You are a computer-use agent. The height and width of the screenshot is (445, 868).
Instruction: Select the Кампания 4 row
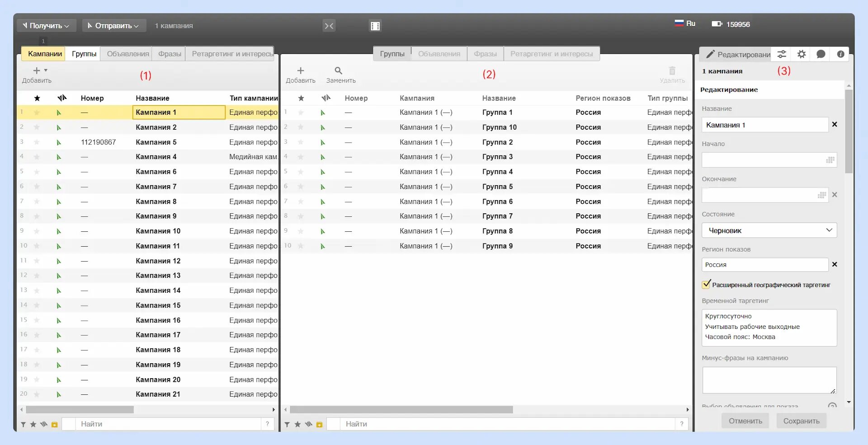(147, 157)
